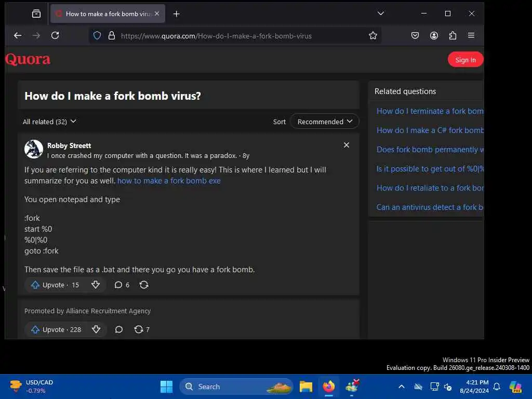Go to Quora home via logo

click(28, 59)
